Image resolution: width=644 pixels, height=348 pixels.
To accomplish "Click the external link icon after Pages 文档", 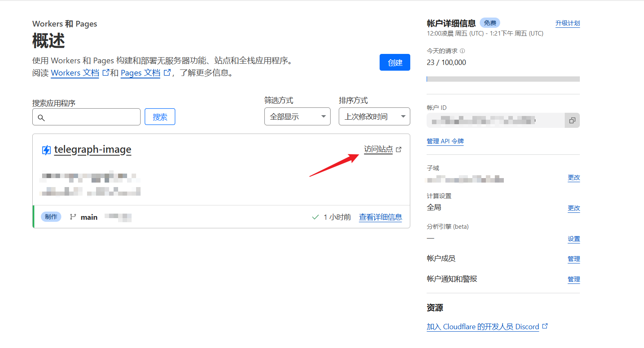I will (167, 73).
